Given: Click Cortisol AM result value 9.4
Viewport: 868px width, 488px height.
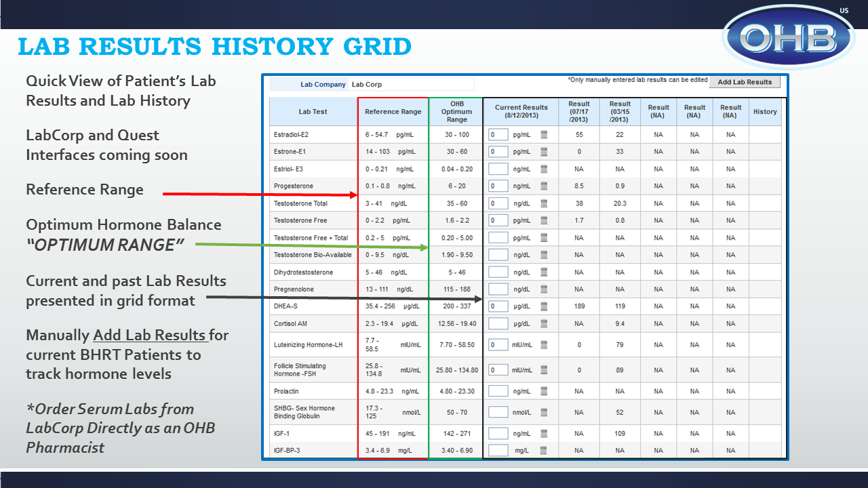Looking at the screenshot, I should 620,324.
